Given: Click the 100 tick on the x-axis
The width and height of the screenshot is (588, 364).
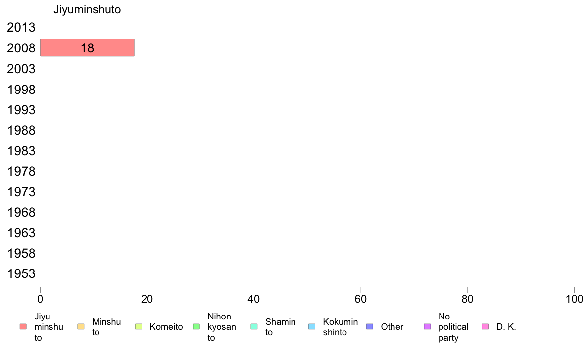Looking at the screenshot, I should 574,299.
